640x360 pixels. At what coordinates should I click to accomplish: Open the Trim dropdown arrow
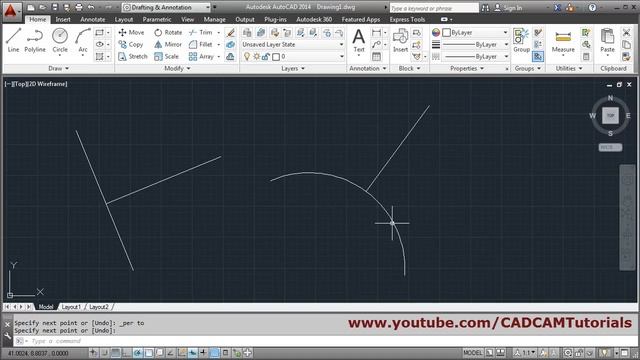point(219,32)
